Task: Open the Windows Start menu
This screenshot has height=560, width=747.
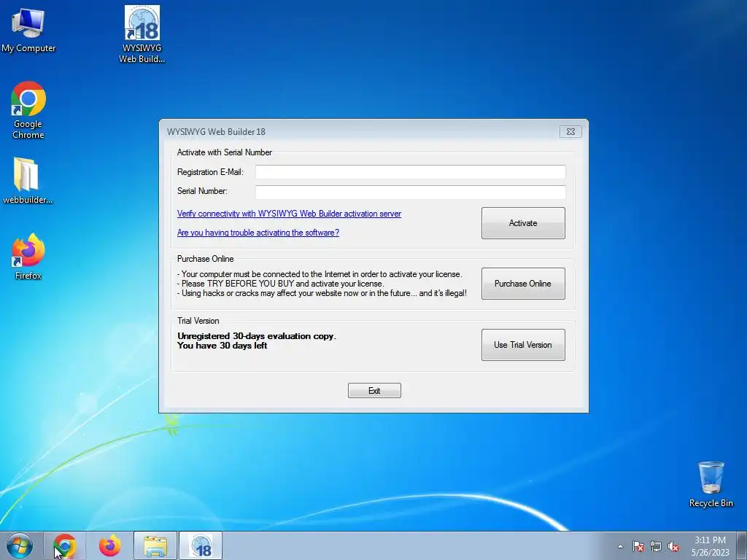Action: (x=20, y=545)
